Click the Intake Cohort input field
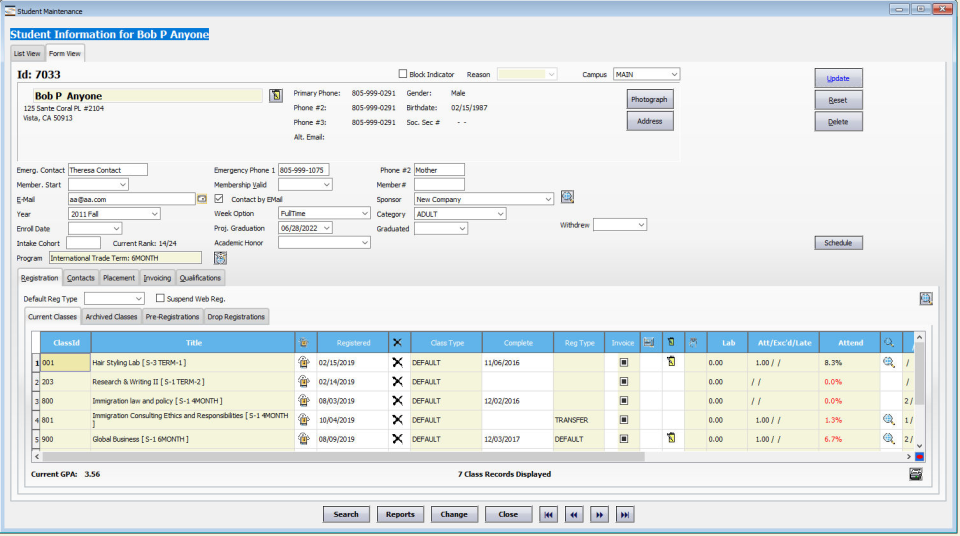The width and height of the screenshot is (960, 536). tap(83, 243)
